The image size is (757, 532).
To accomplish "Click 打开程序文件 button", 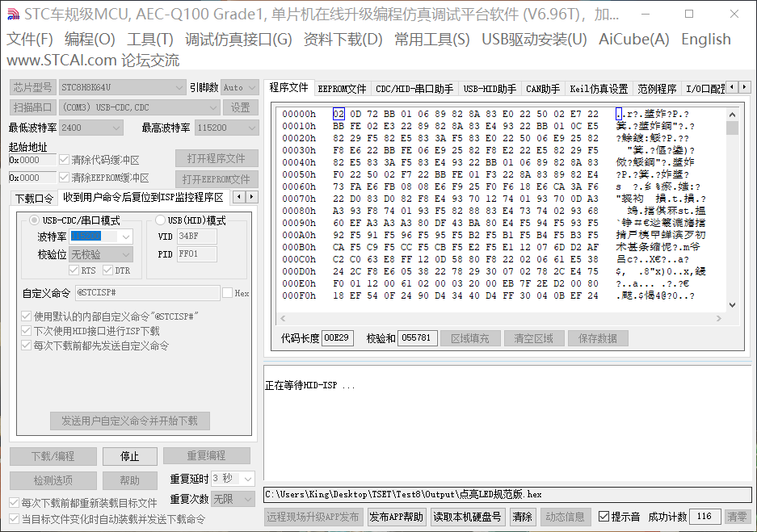I will click(x=217, y=159).
